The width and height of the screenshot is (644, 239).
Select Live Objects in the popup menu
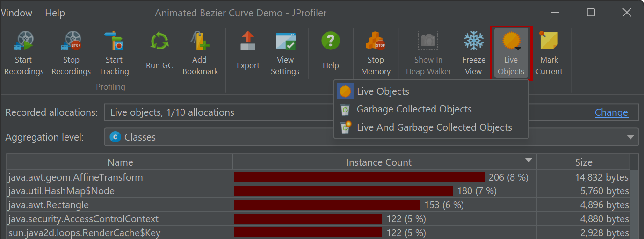[x=431, y=91]
